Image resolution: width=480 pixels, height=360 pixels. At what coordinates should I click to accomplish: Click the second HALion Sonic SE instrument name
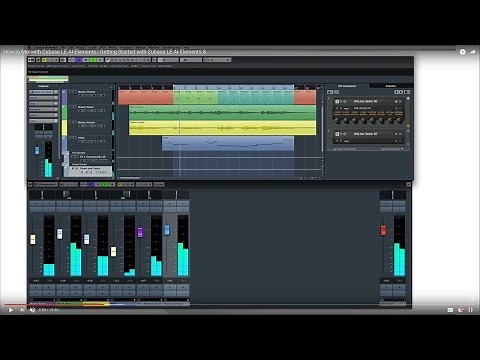pyautogui.click(x=365, y=134)
